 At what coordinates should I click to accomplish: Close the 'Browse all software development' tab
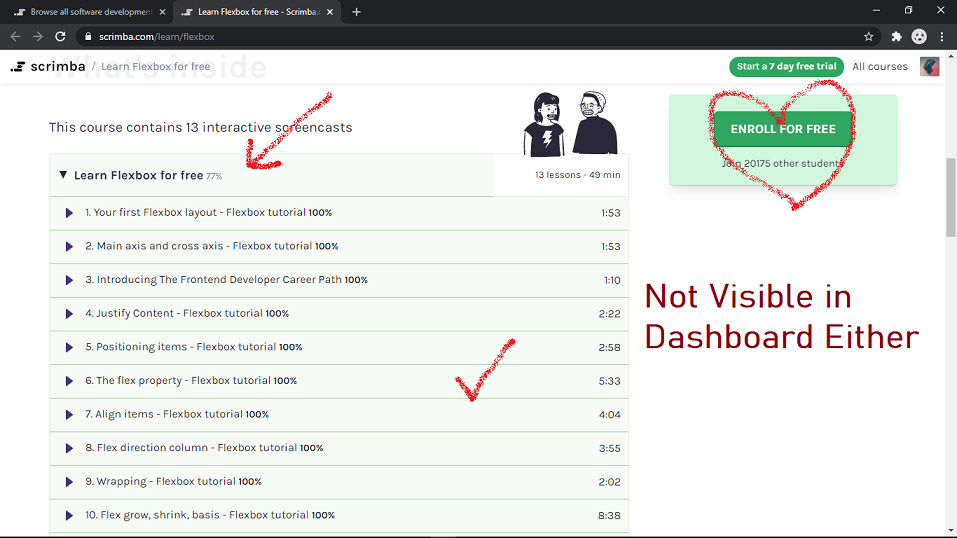pyautogui.click(x=162, y=12)
